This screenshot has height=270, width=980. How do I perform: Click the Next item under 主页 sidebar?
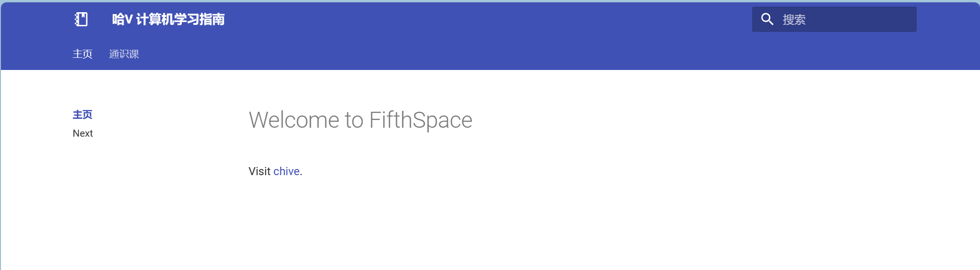(83, 133)
